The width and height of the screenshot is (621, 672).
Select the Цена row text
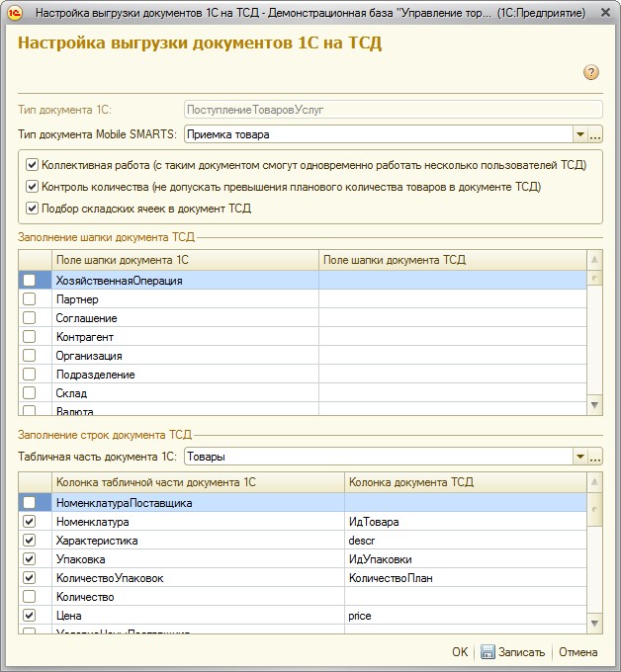68,616
